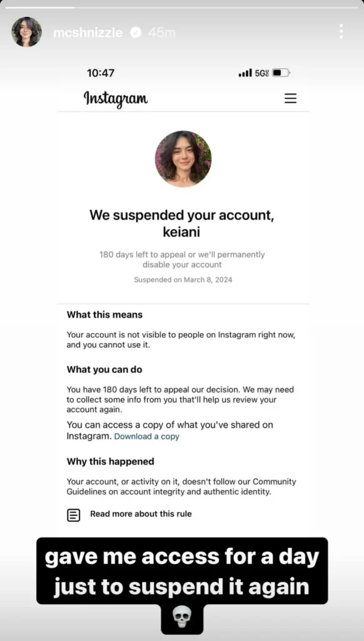
Task: Open the Download a copy link
Action: tap(146, 436)
